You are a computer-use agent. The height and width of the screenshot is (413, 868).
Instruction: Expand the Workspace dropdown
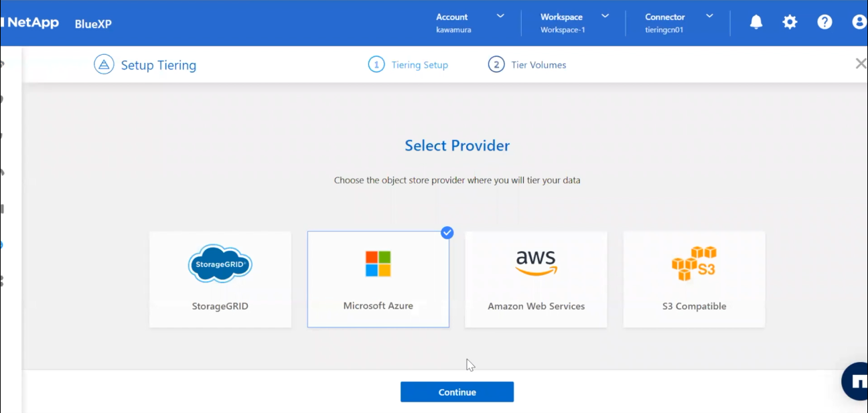[x=575, y=23]
